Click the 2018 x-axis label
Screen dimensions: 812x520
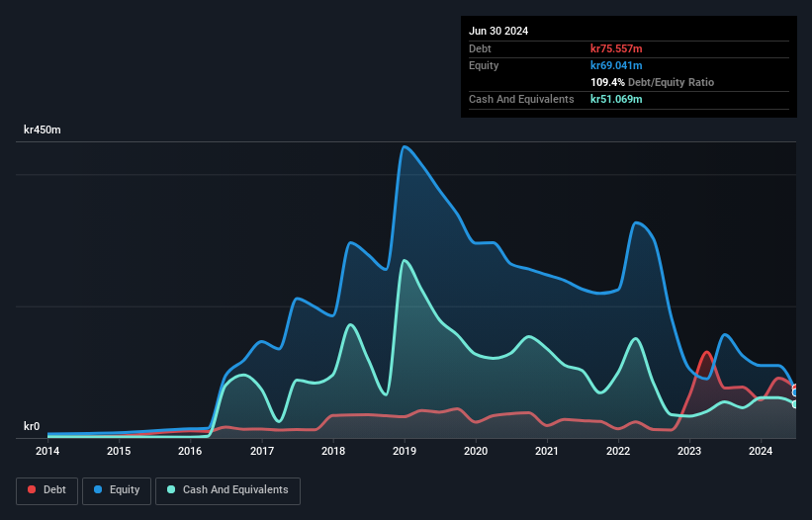[x=333, y=451]
